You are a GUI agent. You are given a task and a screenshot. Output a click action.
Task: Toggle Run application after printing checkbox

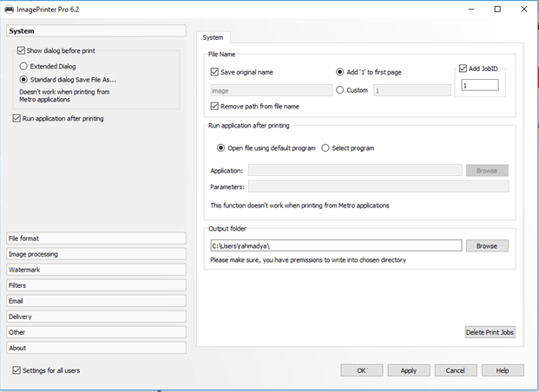18,118
